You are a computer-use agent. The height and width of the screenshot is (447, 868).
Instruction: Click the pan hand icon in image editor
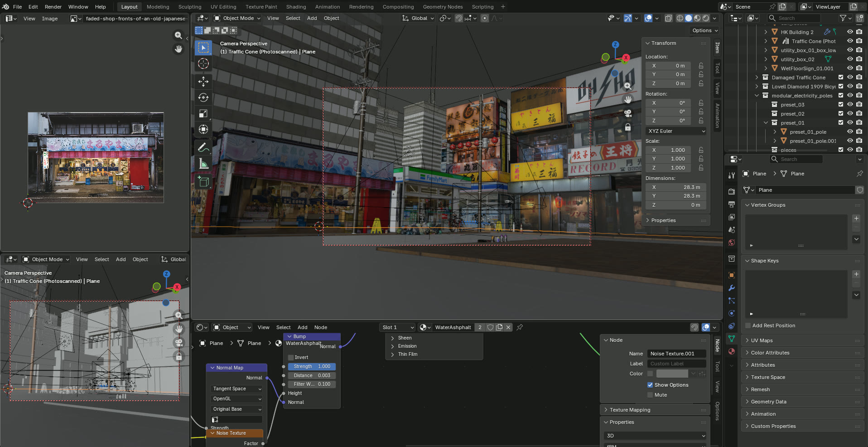(x=178, y=49)
